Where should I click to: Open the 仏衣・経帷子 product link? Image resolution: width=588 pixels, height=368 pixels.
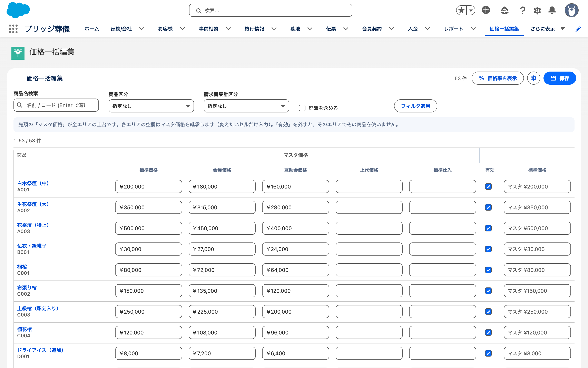pos(32,246)
